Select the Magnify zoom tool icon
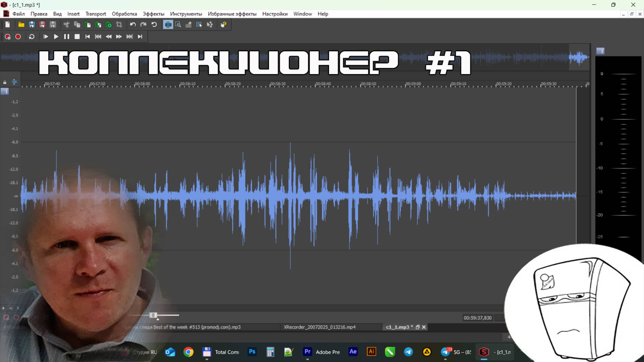644x362 pixels. coord(178,25)
